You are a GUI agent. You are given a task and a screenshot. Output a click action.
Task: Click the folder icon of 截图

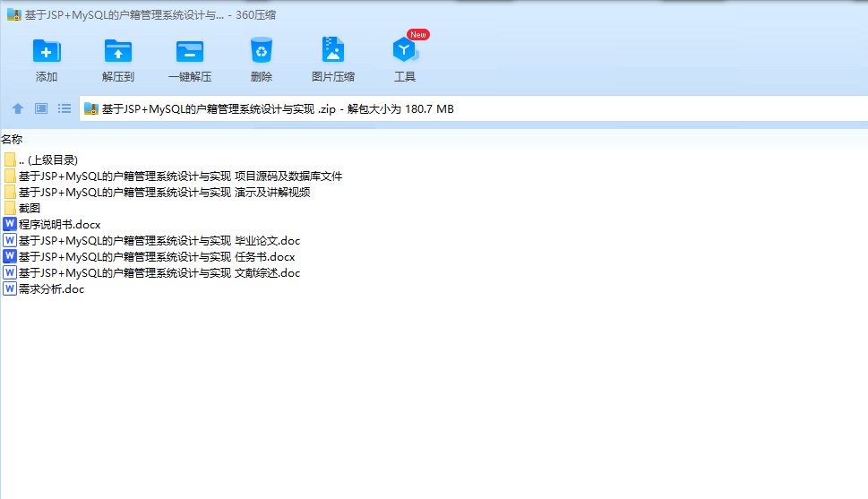[x=10, y=208]
